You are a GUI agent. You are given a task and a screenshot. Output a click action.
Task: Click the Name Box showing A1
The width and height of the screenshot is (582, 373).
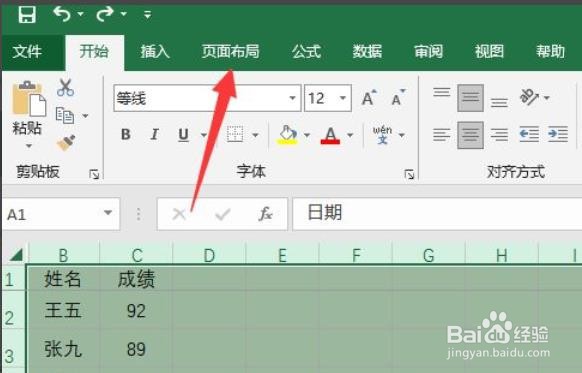(53, 214)
